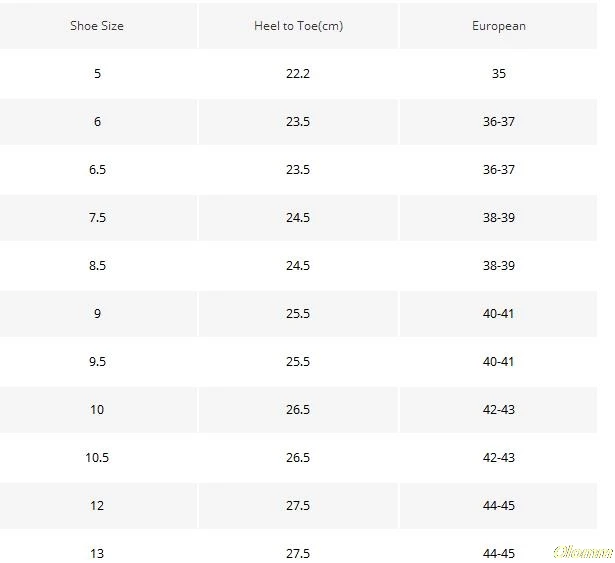Select shoe size 5 cell
The height and width of the screenshot is (563, 615).
97,74
